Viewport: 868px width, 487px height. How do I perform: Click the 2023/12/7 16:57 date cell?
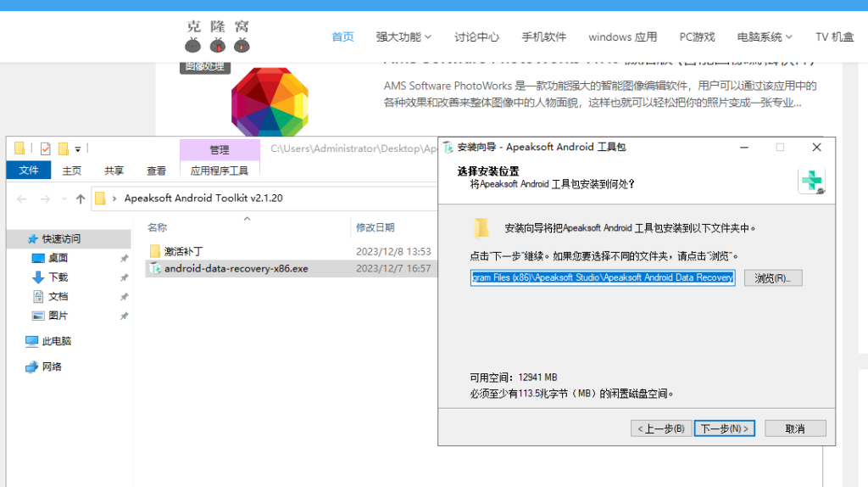point(393,269)
